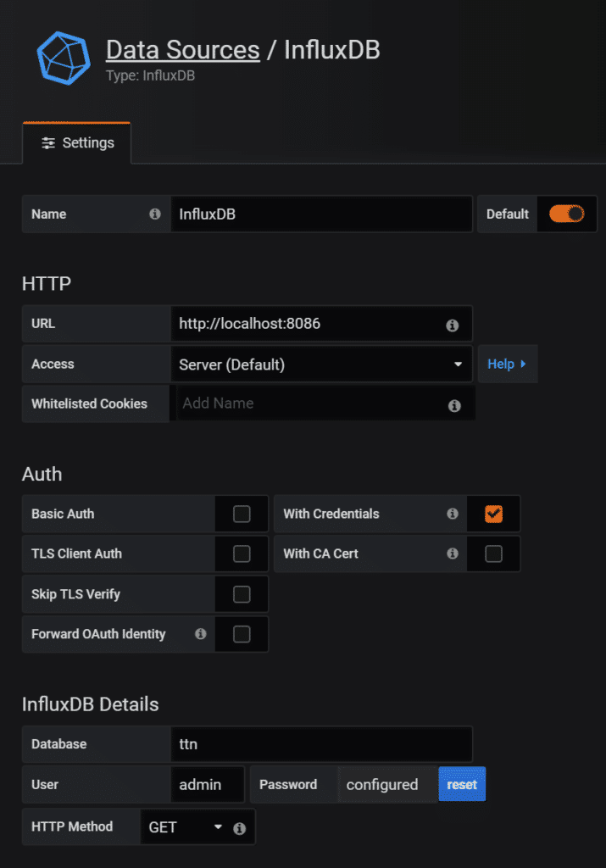Uncheck the With Credentials checkbox
The image size is (606, 868).
click(x=493, y=514)
